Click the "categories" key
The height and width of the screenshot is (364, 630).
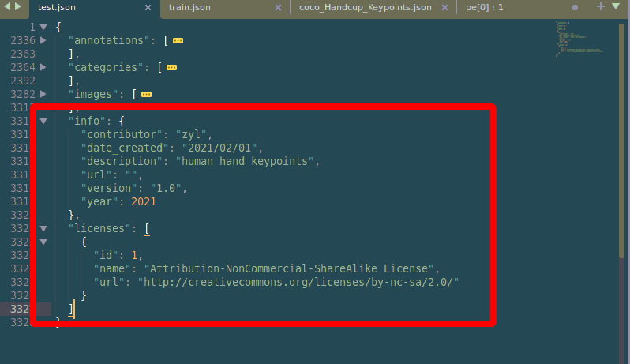pyautogui.click(x=106, y=67)
